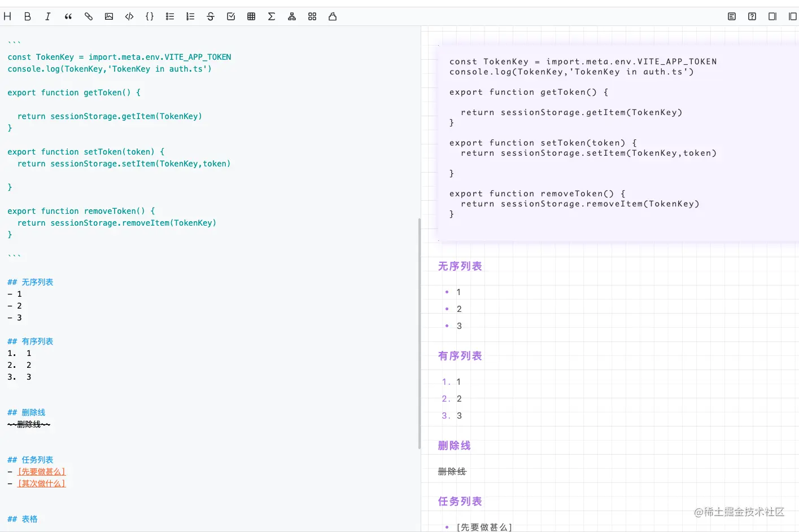Click the '## 无序列表' heading in editor
The width and height of the screenshot is (799, 532).
30,282
